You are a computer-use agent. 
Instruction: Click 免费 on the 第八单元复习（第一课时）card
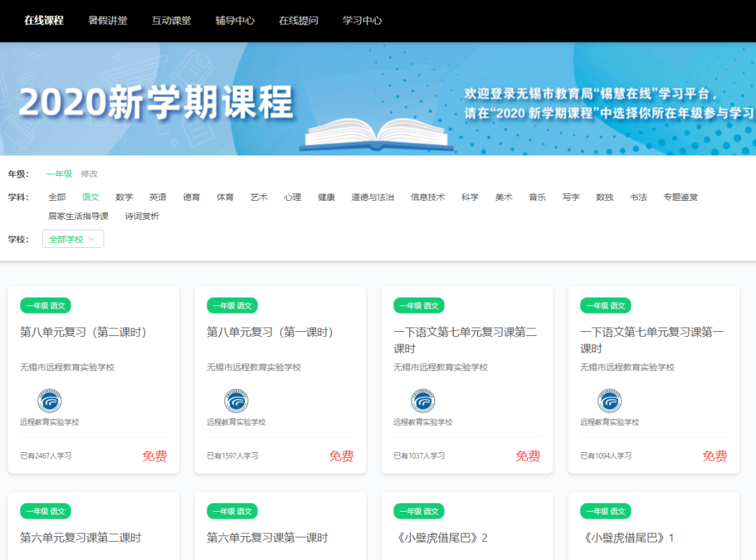(x=341, y=455)
